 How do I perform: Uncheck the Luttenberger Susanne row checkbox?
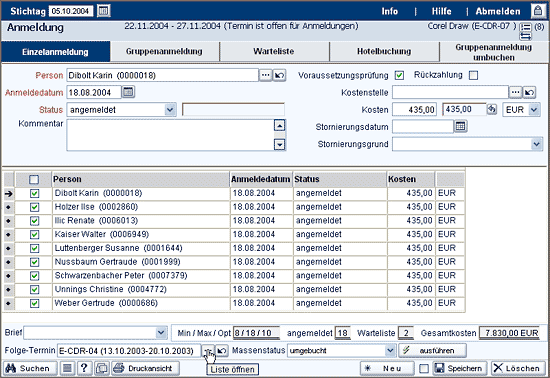[34, 248]
